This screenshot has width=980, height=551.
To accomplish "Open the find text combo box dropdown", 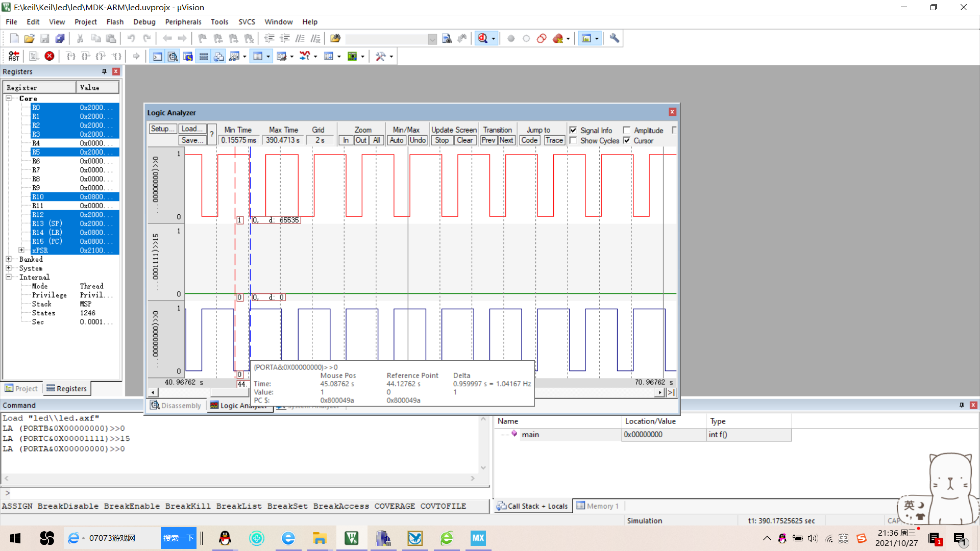I will [x=432, y=39].
